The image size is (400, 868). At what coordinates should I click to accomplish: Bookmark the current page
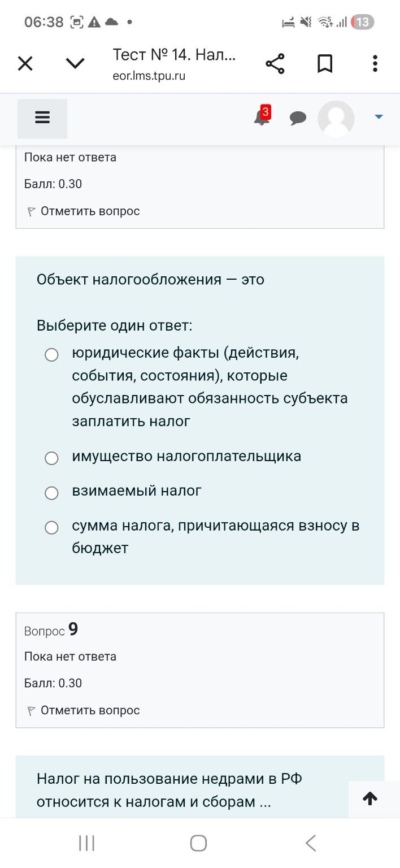point(325,63)
